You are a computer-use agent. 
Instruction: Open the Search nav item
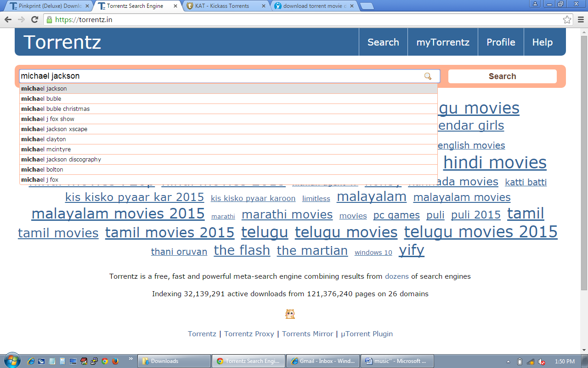point(383,42)
